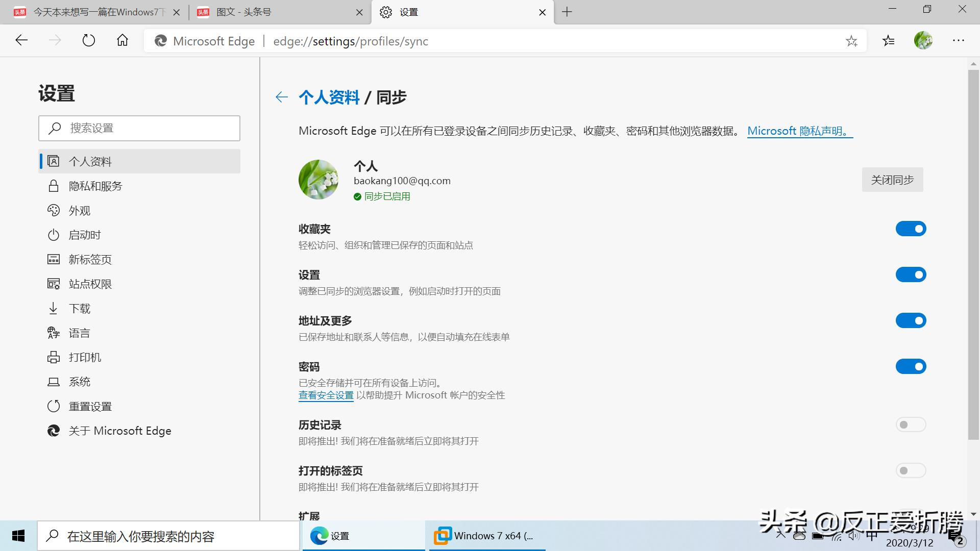Open 隐私和服务 settings in the sidebar
This screenshot has width=980, height=551.
95,186
